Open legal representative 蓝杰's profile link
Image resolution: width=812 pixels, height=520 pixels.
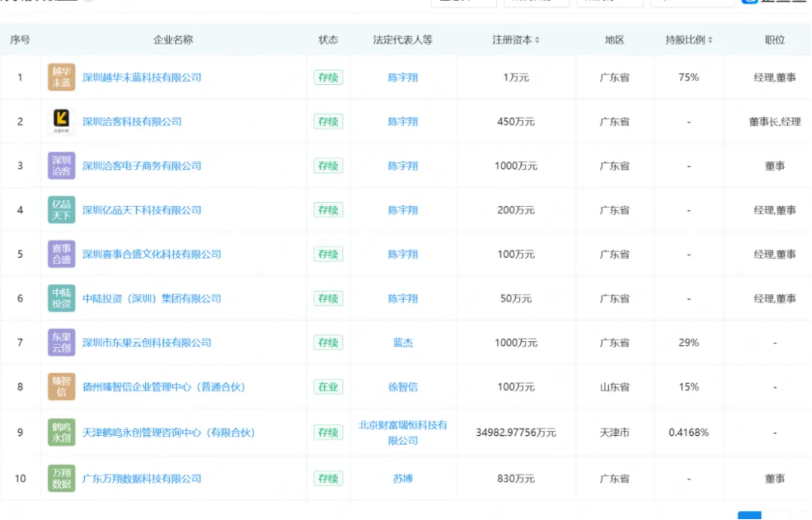pyautogui.click(x=403, y=343)
